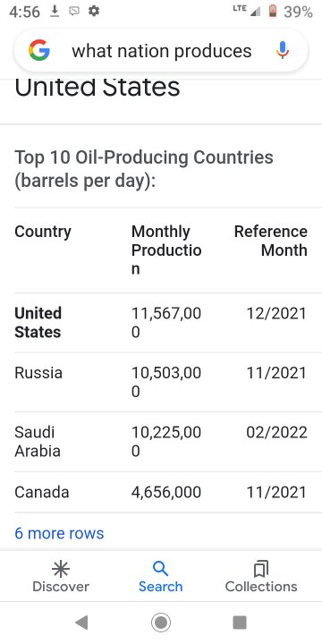Expand the 6 more rows link
322x644 pixels.
[59, 533]
